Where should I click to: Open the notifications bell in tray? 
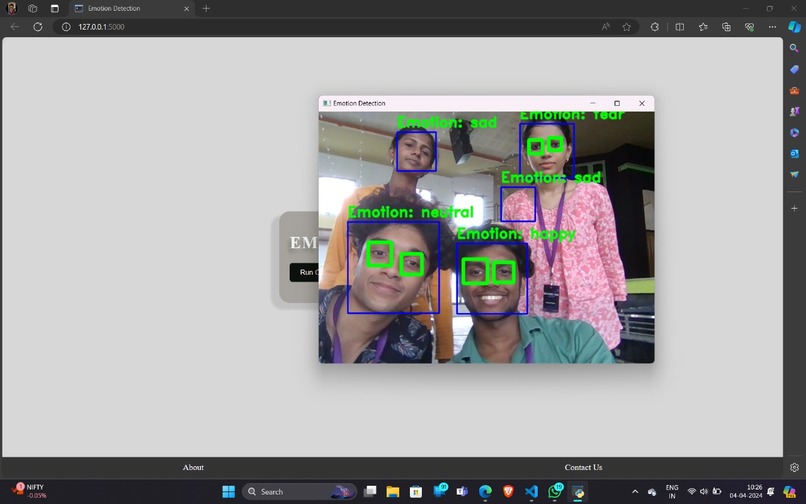(x=771, y=492)
